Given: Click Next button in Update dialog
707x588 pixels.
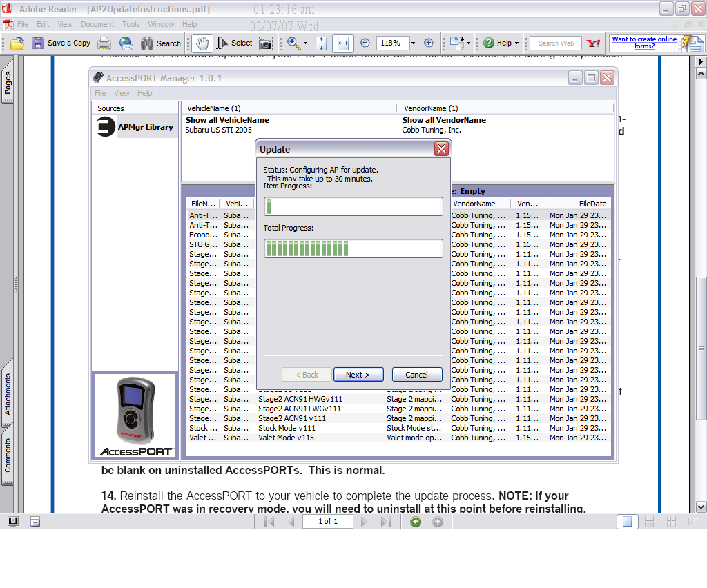Looking at the screenshot, I should click(358, 375).
